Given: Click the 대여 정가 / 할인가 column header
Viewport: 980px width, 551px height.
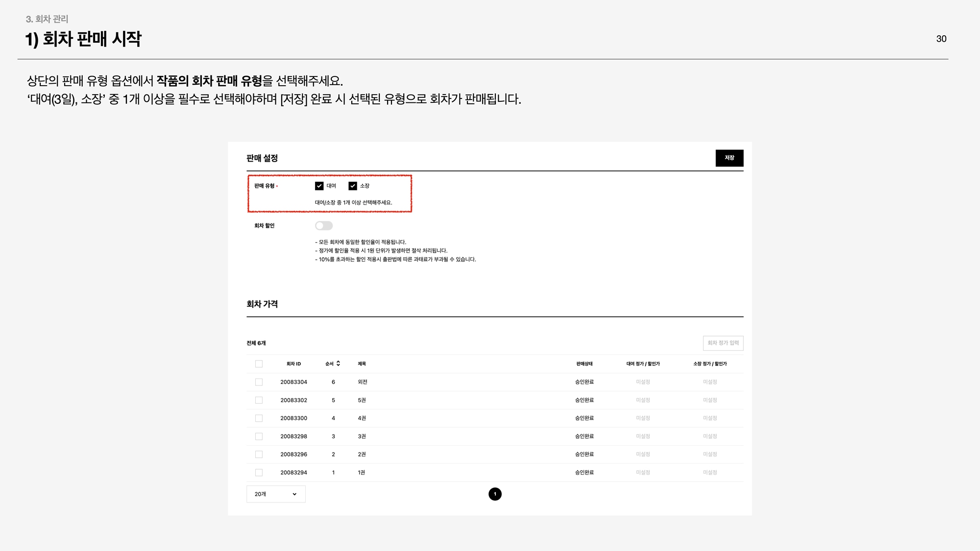Looking at the screenshot, I should (643, 364).
